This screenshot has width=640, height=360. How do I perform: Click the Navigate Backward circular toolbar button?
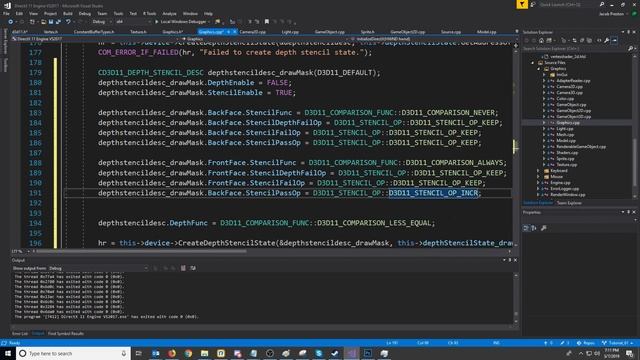(11, 22)
